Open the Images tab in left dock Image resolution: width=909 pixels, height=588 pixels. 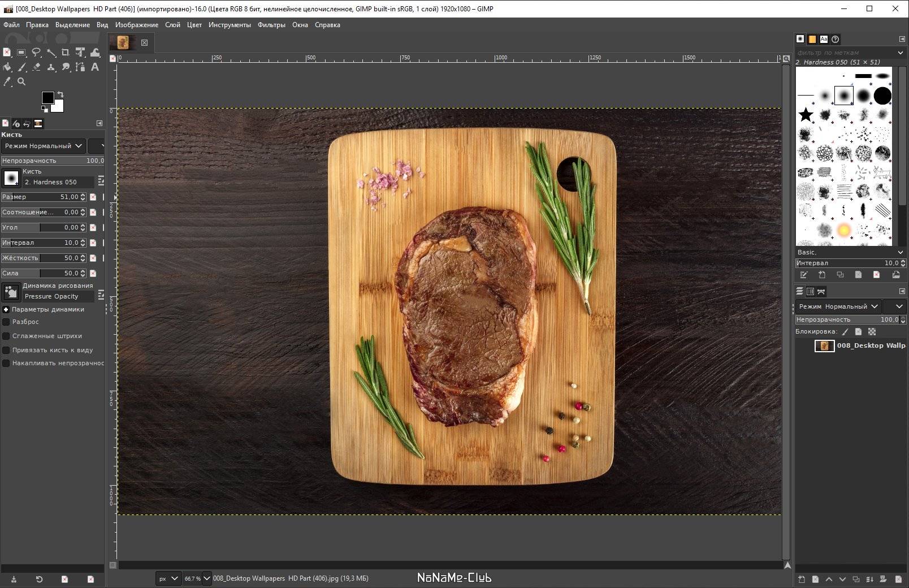coord(38,124)
